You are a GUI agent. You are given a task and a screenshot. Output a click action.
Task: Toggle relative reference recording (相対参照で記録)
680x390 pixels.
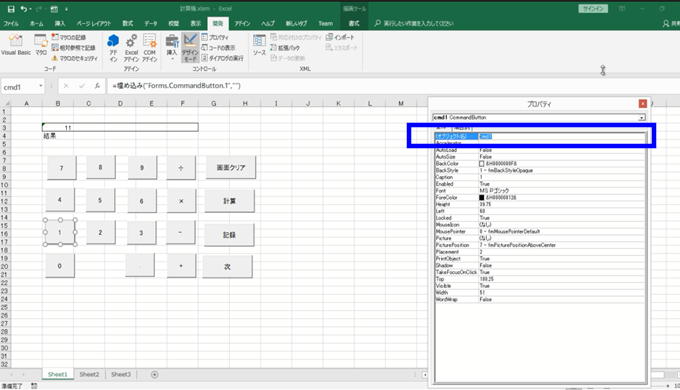(x=73, y=48)
